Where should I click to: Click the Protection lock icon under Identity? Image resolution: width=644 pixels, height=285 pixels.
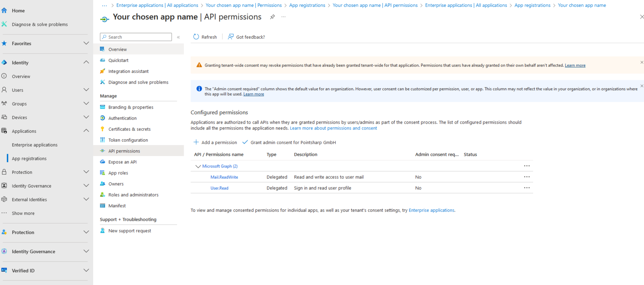[x=4, y=172]
